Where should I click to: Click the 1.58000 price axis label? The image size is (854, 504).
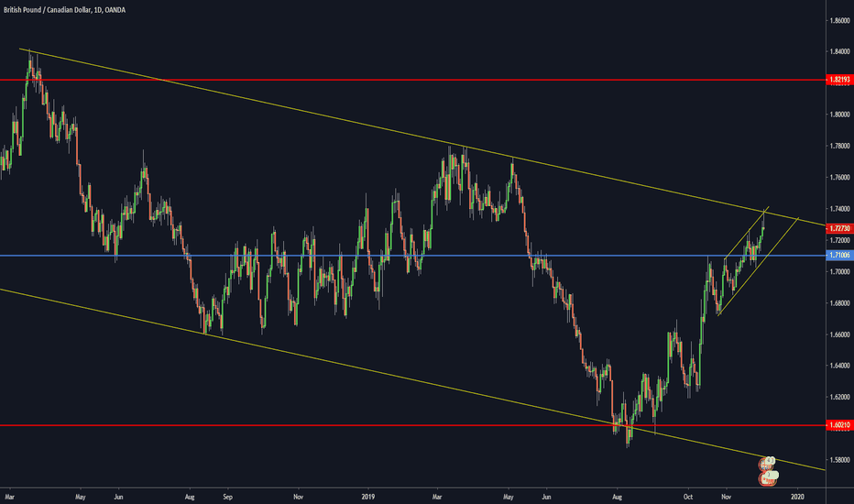pos(838,461)
